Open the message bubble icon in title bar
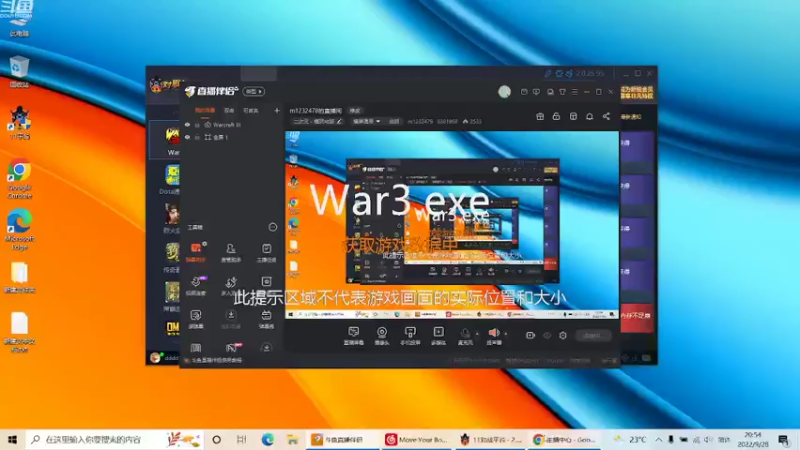Viewport: 800px width, 450px height. pos(536,92)
